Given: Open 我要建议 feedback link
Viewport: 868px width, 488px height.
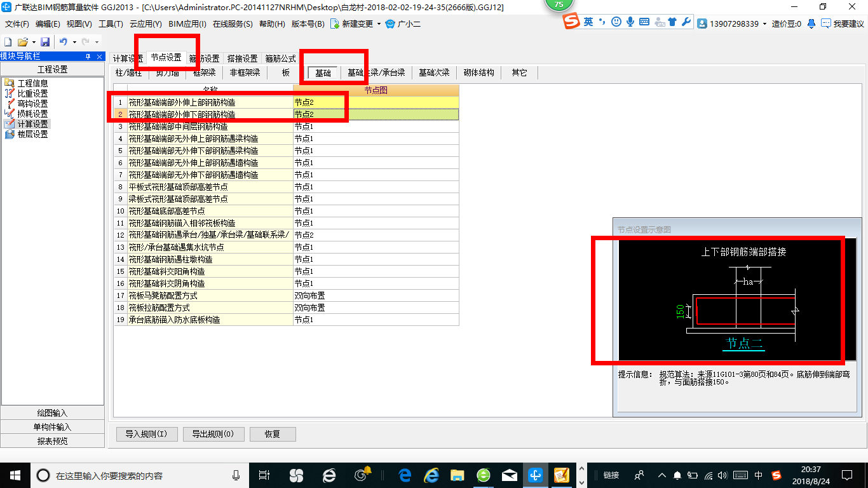Looking at the screenshot, I should pos(843,24).
